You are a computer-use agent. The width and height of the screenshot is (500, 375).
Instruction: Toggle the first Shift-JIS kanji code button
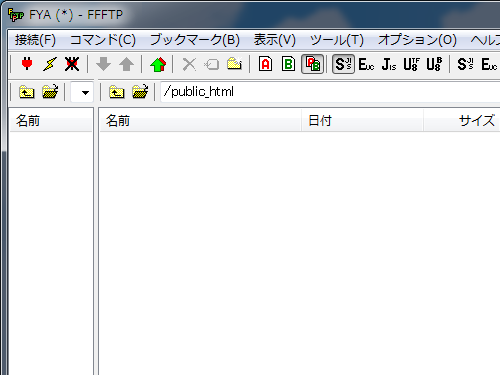tap(343, 64)
